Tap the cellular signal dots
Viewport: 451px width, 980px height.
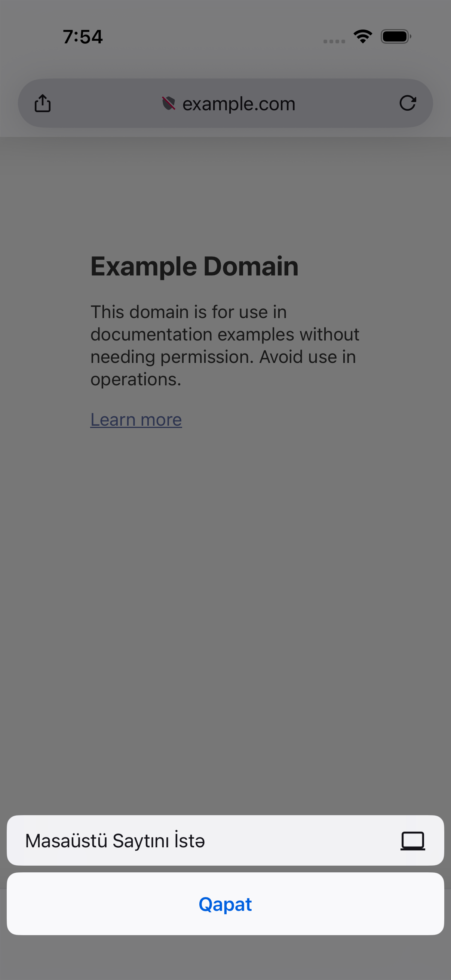point(334,41)
